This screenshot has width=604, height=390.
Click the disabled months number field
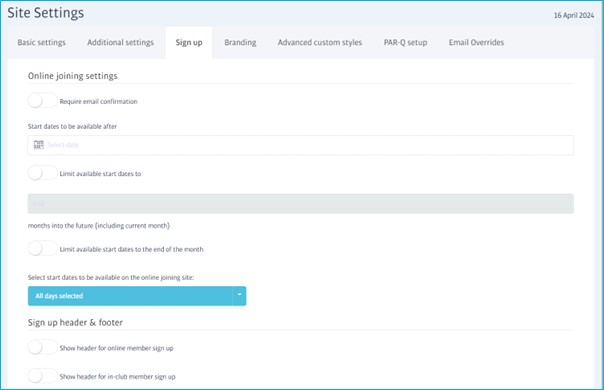tap(300, 203)
